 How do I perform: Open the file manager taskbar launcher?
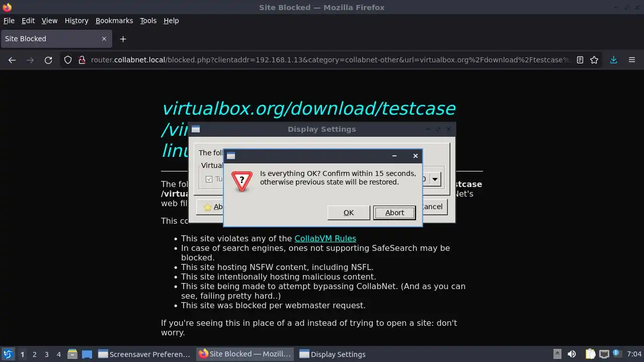click(x=72, y=354)
